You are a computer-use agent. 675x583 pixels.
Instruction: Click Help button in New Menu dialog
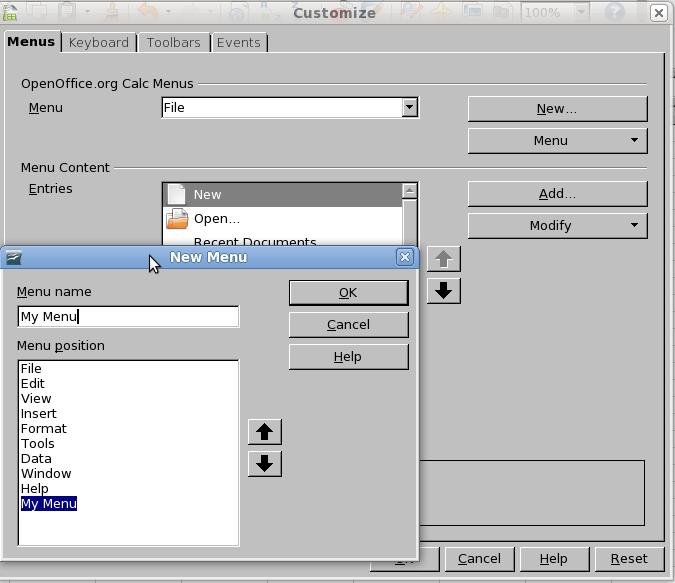[348, 356]
